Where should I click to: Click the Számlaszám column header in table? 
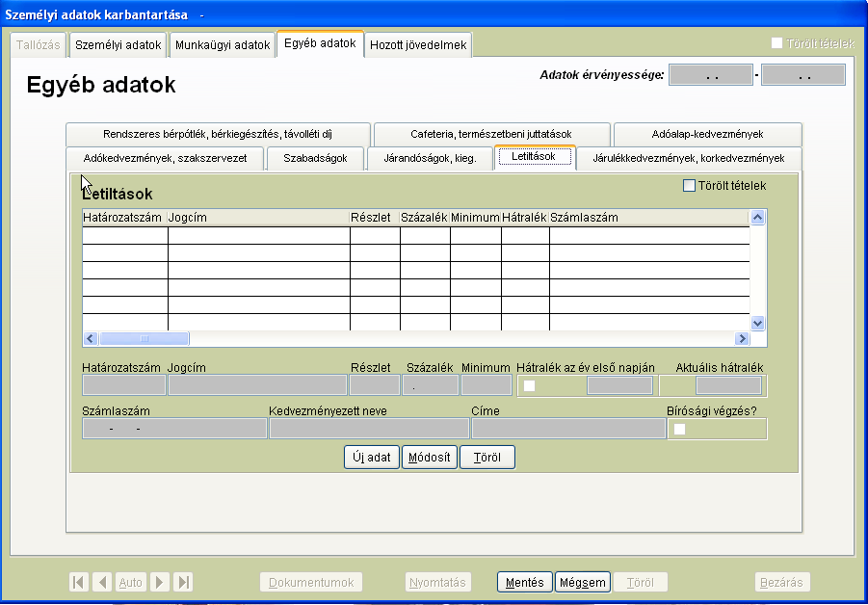click(649, 218)
